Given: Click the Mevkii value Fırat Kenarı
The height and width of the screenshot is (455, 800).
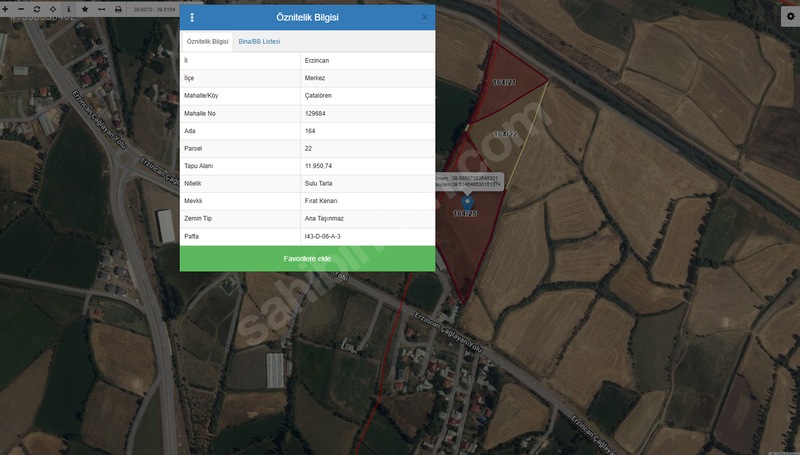Looking at the screenshot, I should pyautogui.click(x=321, y=201).
